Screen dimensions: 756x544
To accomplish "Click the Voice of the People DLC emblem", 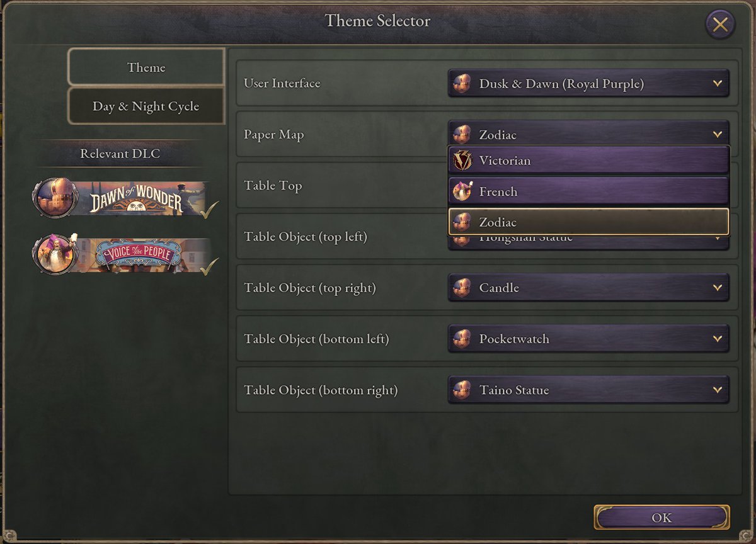I will point(55,254).
